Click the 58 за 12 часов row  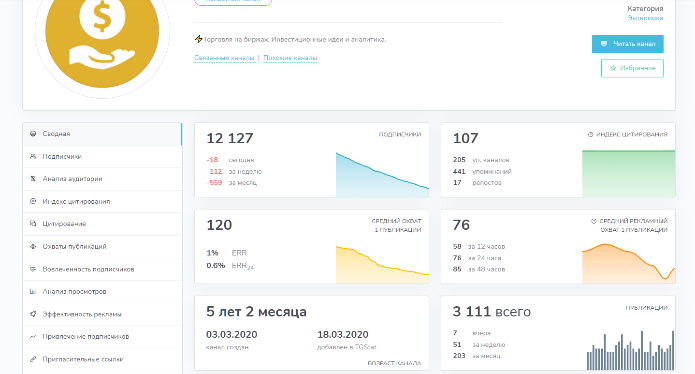(x=479, y=246)
